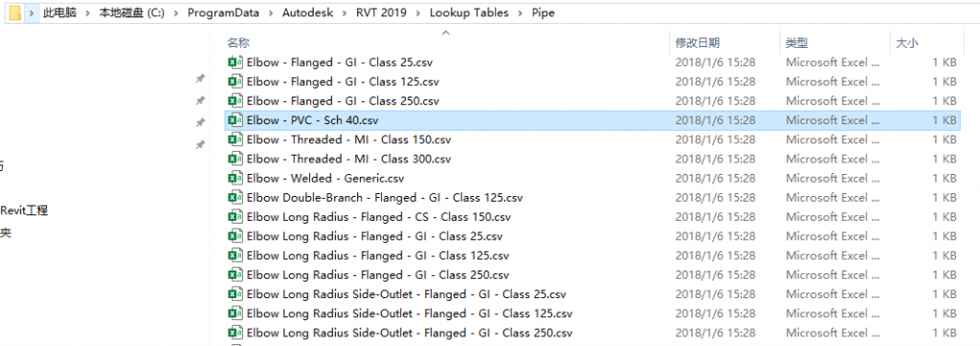Screen dimensions: 980x346
Task: Click the last pin icon in the quick access sidebar
Action: pos(200,144)
